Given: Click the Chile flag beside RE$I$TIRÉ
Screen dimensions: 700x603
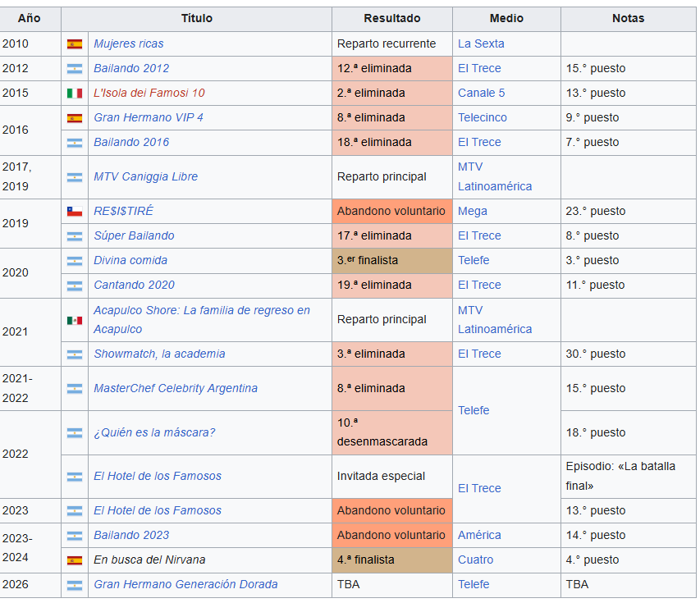Looking at the screenshot, I should coord(75,211).
